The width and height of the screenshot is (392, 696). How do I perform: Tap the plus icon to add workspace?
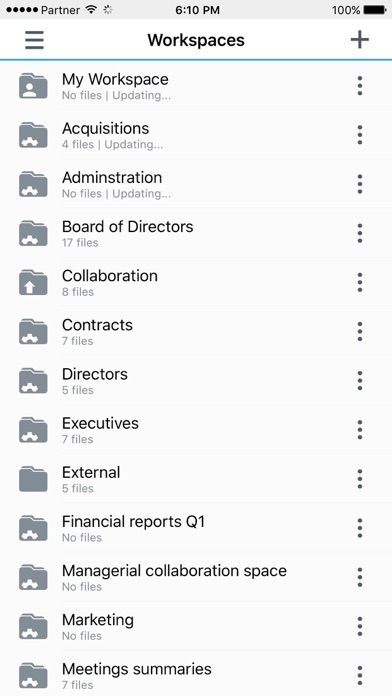pyautogui.click(x=360, y=40)
